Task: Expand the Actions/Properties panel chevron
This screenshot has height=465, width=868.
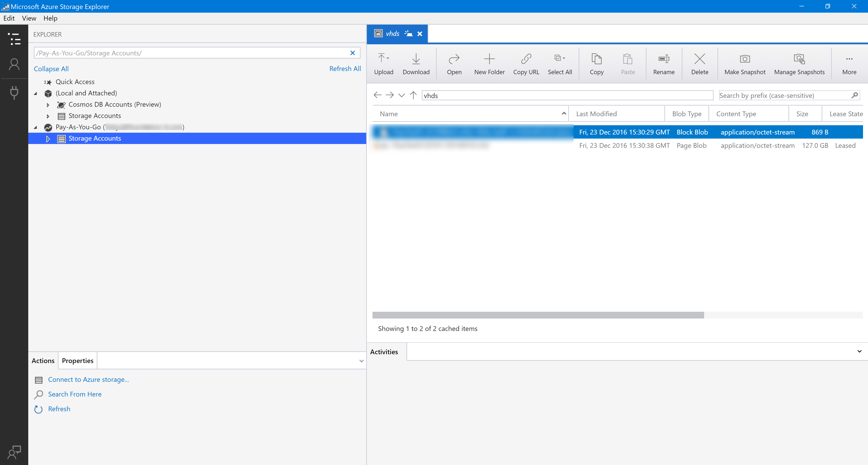Action: point(361,361)
